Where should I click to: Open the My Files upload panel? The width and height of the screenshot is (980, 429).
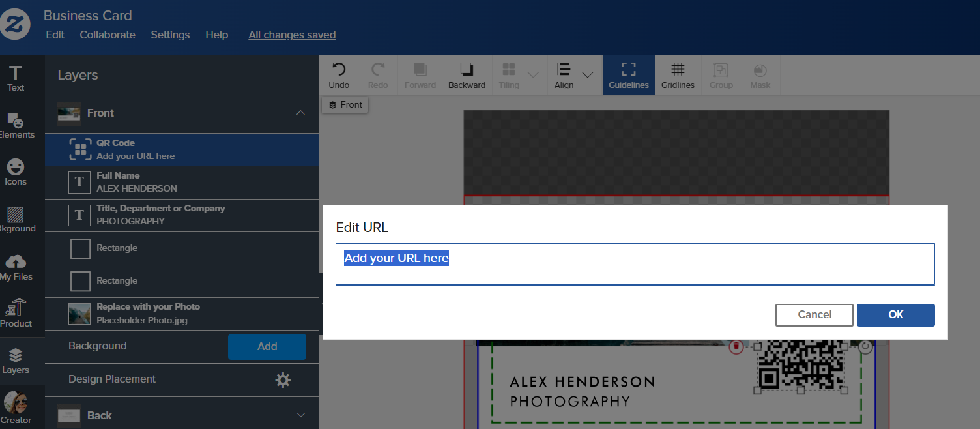[x=16, y=267]
